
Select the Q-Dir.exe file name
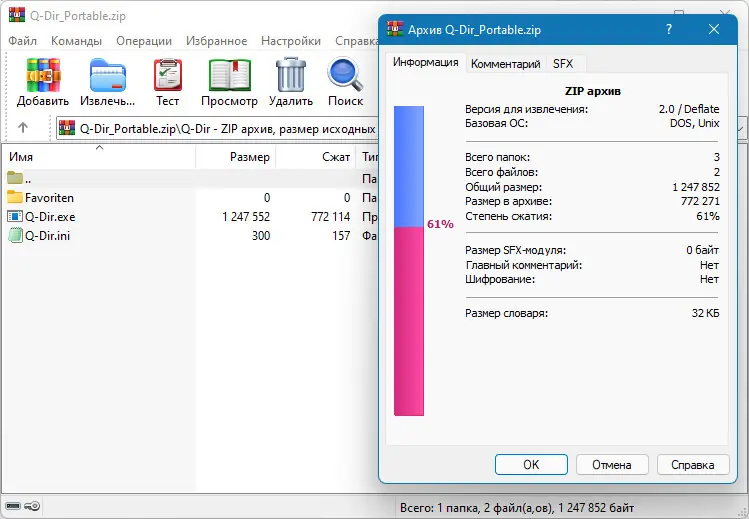pos(50,216)
